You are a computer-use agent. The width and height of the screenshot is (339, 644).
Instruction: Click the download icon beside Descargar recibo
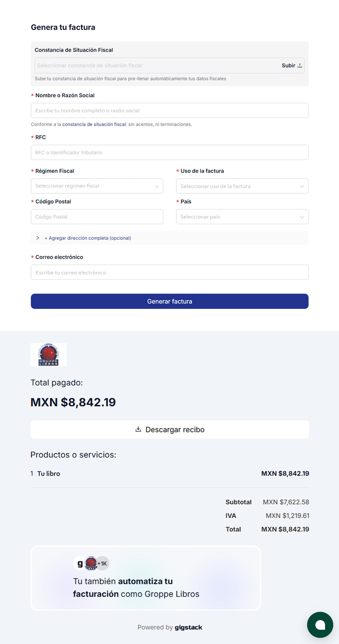pyautogui.click(x=138, y=429)
